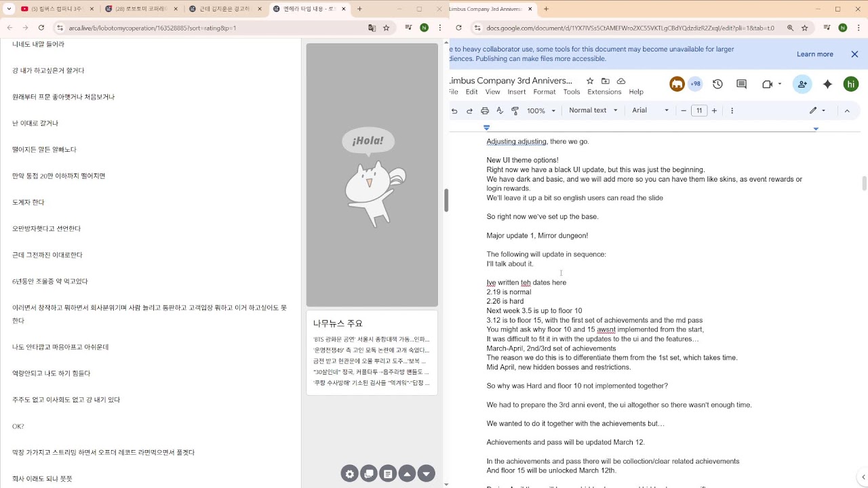Click the arca.live page vertical scrollbar thumb

(x=446, y=200)
